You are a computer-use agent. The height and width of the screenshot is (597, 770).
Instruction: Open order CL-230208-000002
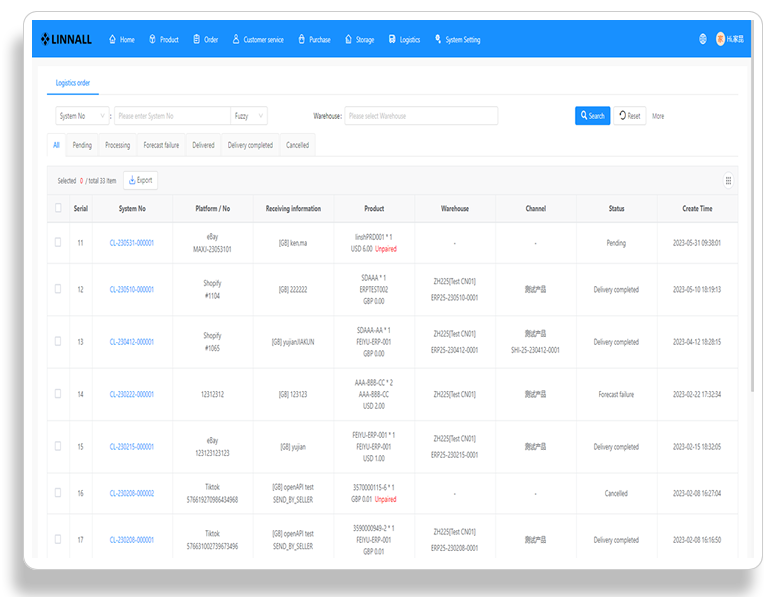click(132, 493)
